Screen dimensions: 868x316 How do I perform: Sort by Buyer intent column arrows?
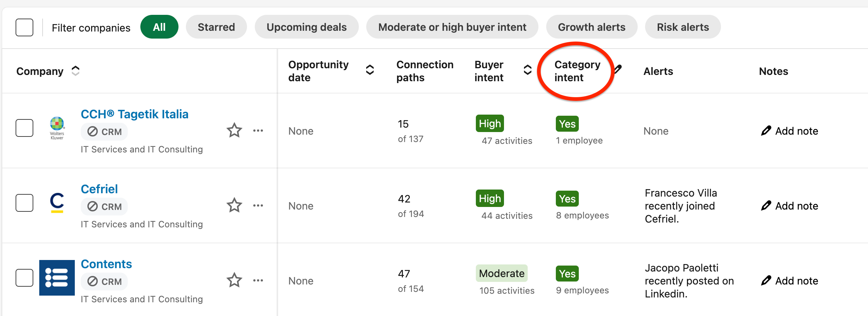coord(528,70)
